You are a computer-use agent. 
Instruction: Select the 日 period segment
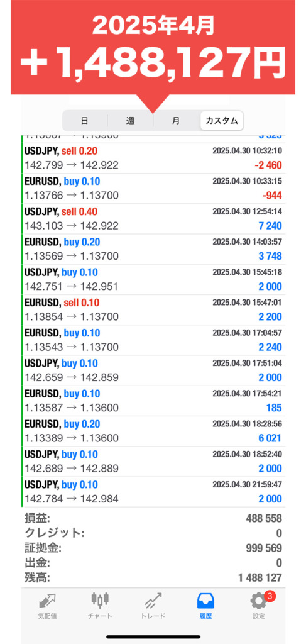tap(84, 121)
